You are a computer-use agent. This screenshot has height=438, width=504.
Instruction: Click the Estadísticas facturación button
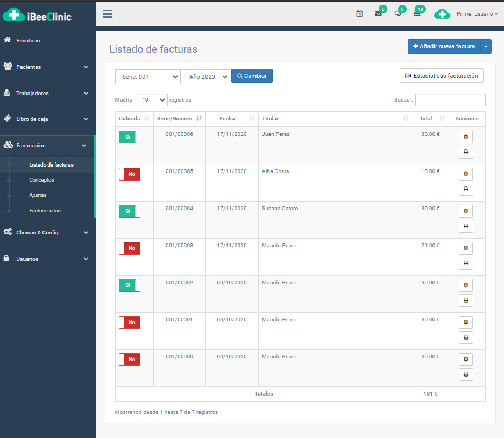tap(441, 76)
